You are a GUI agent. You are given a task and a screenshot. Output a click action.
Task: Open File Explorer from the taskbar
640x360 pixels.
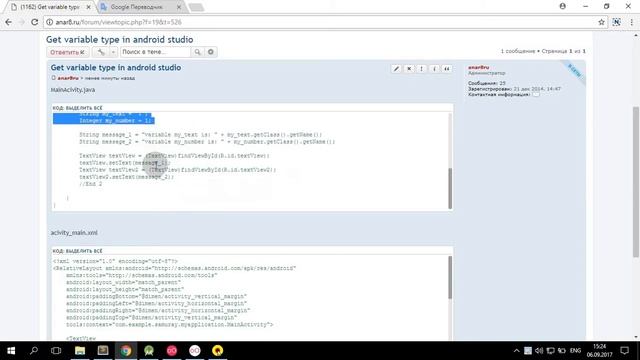point(80,351)
